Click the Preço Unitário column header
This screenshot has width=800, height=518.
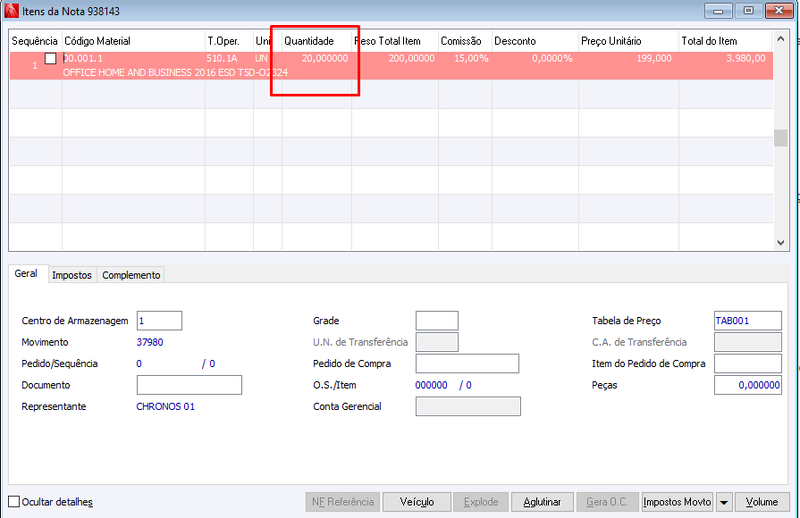(629, 41)
